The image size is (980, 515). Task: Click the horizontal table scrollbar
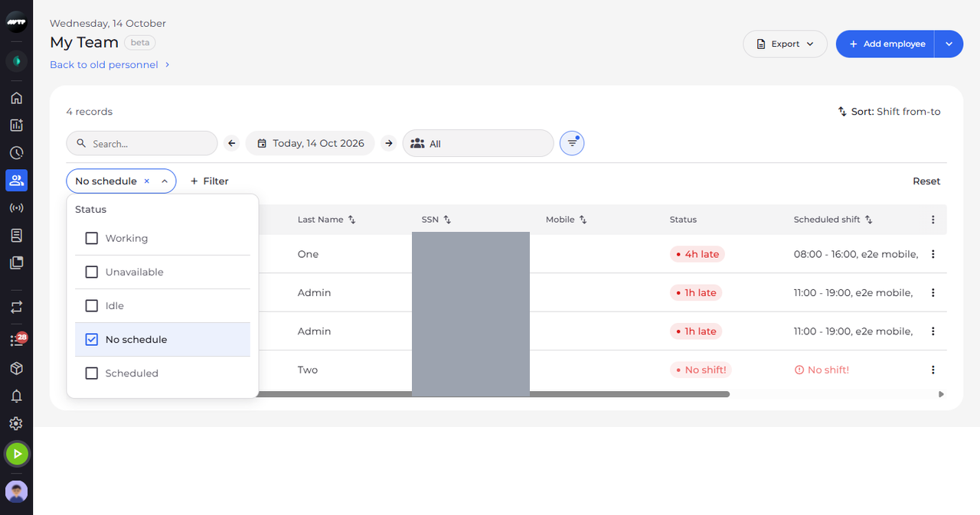(494, 394)
